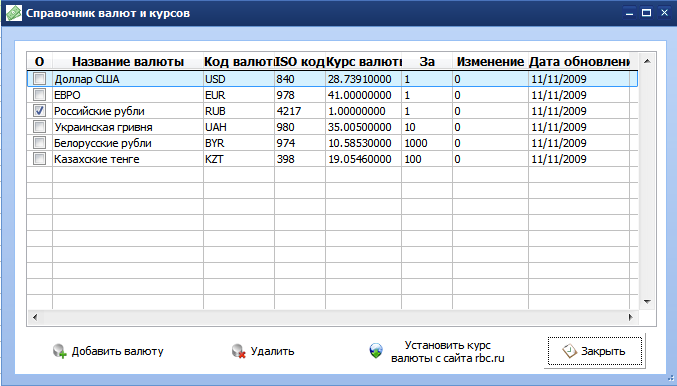Click the horizontal scrollbar left arrow
Image resolution: width=677 pixels, height=386 pixels.
pos(35,317)
